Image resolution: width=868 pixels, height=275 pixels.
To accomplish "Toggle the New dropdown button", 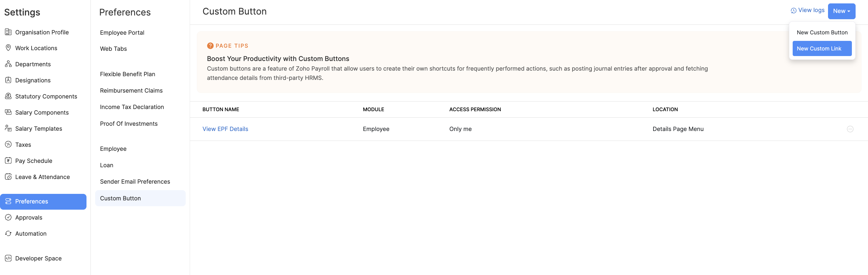I will click(x=841, y=11).
